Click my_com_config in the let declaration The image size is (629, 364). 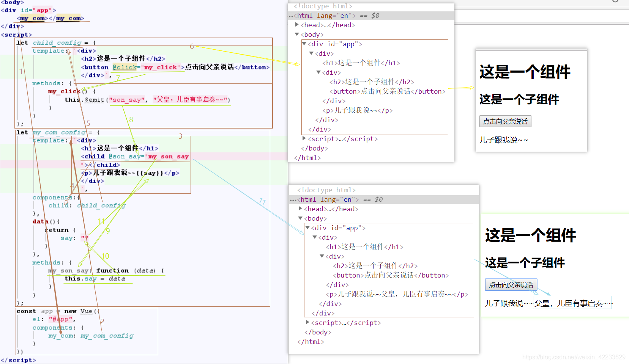coord(59,132)
